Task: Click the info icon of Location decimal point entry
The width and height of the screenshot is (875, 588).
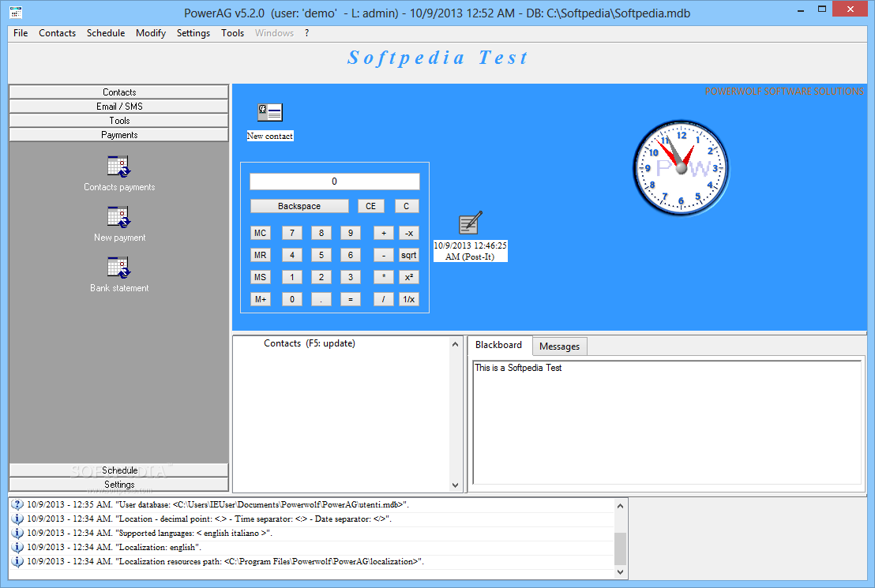Action: pyautogui.click(x=17, y=519)
